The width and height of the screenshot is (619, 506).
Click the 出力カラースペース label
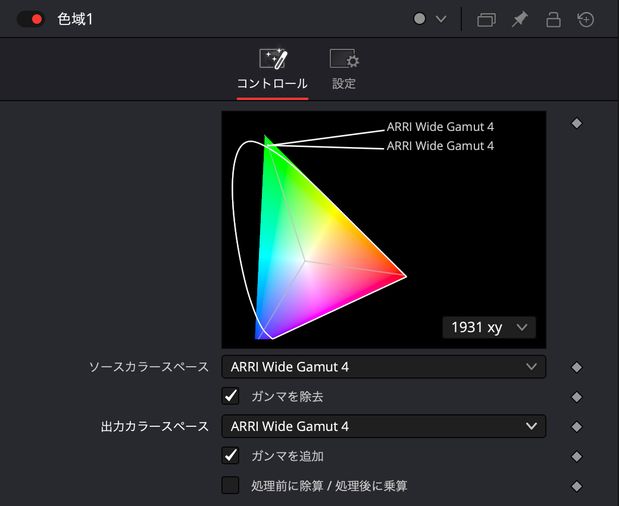[x=155, y=427]
